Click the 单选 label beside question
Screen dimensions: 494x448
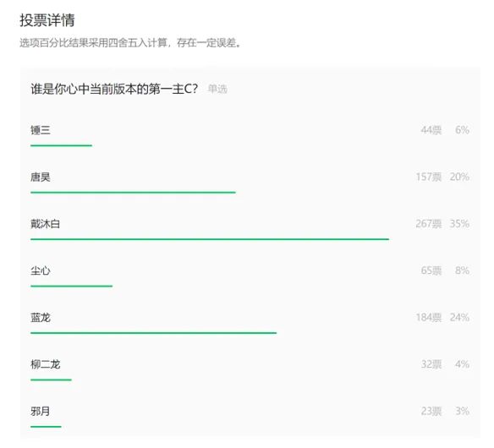(x=217, y=89)
